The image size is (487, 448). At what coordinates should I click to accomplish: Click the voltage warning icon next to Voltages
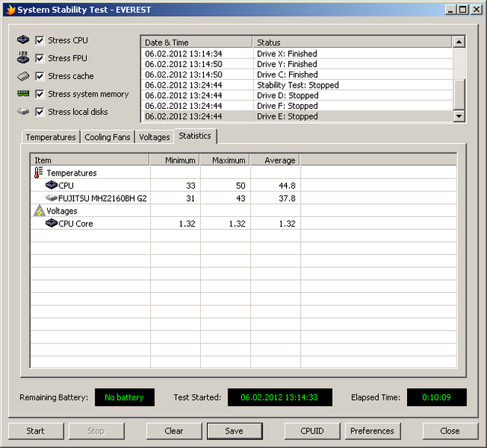click(39, 211)
